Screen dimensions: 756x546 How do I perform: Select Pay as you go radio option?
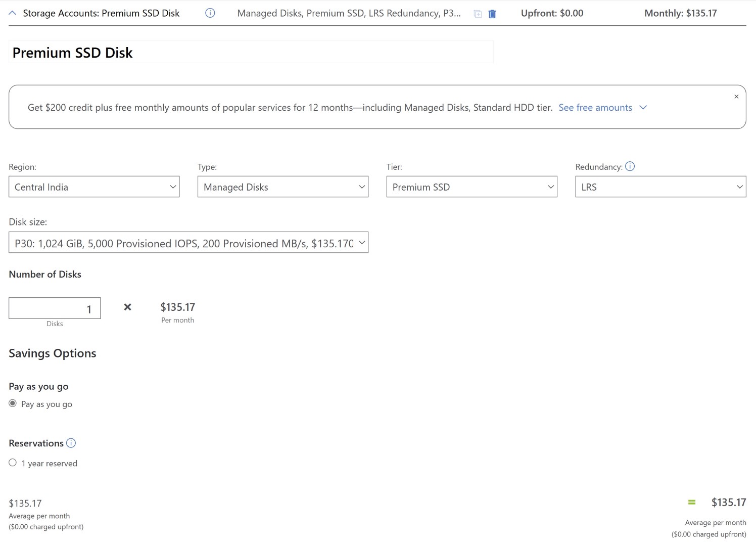pyautogui.click(x=13, y=403)
